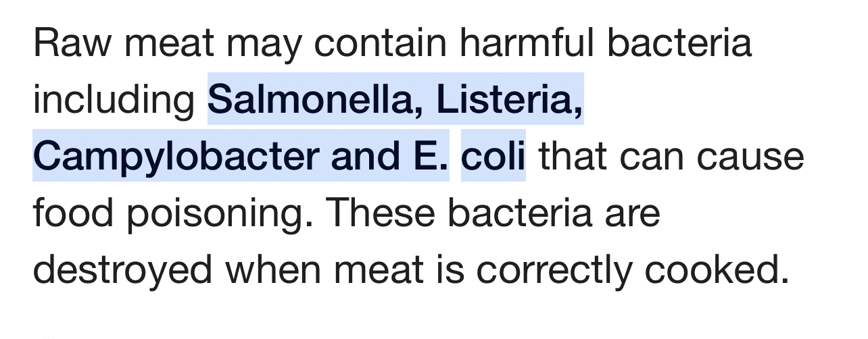The width and height of the screenshot is (868, 339).
Task: Click the word destroyed
Action: [123, 270]
